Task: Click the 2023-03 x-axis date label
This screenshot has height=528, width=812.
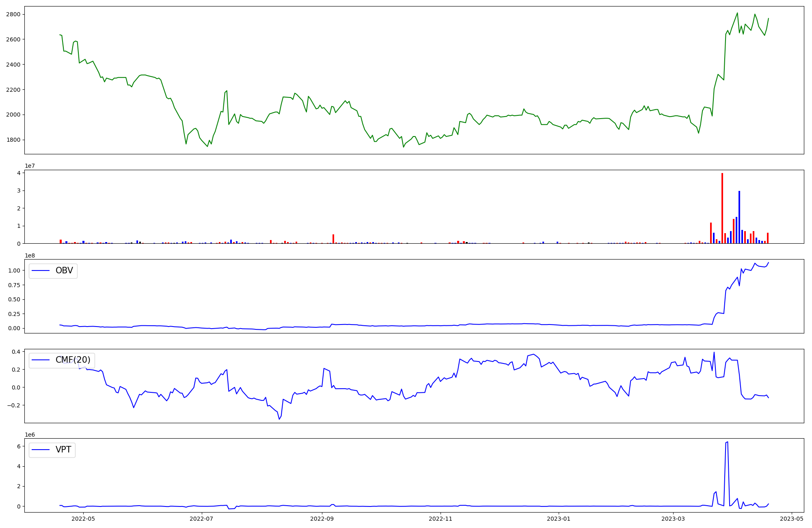Action: (673, 519)
